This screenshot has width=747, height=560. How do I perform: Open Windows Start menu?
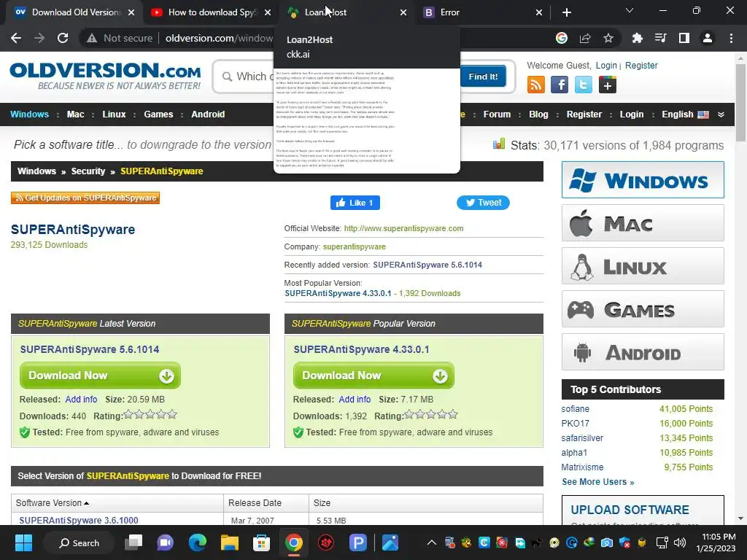23,542
